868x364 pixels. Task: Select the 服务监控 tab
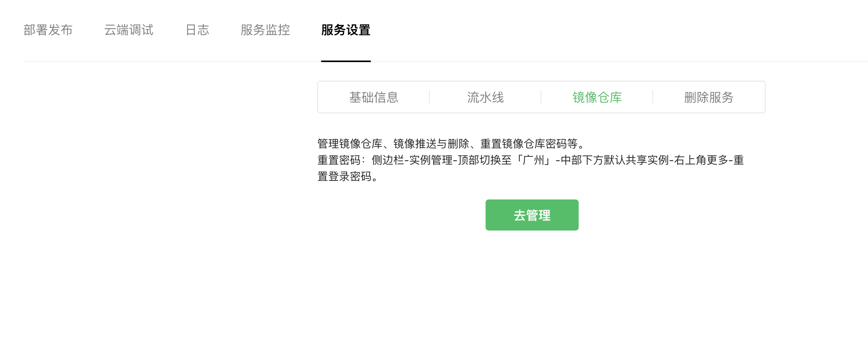coord(265,30)
